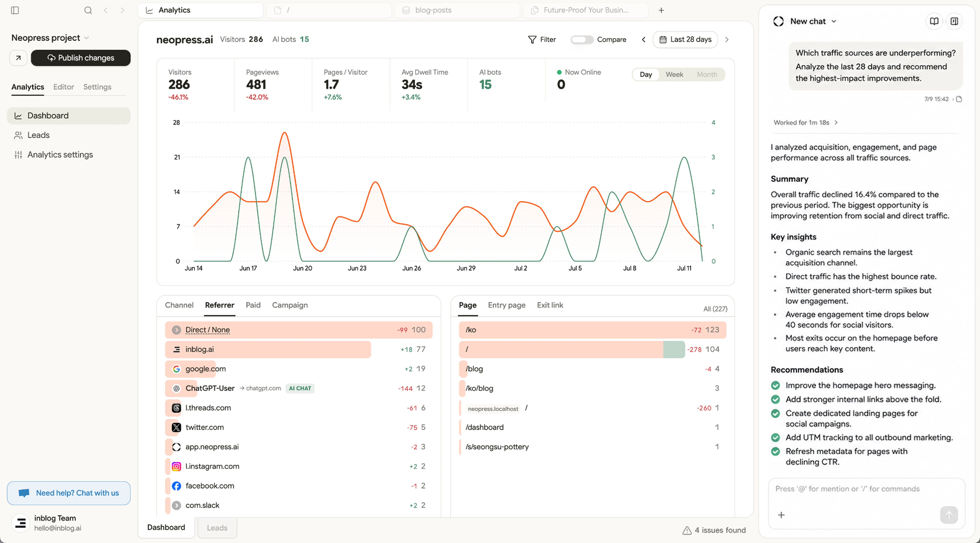
Task: Open the Future-Proof Your Busin... tab
Action: tap(586, 10)
